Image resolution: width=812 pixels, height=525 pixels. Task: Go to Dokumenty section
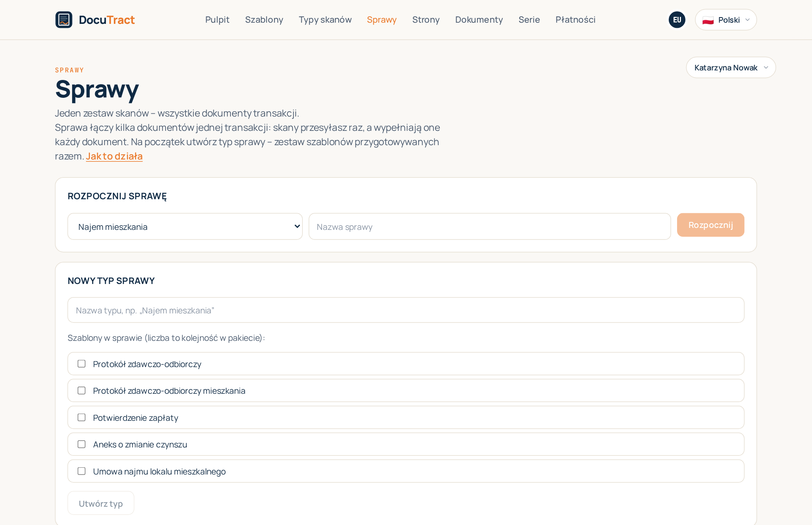(x=479, y=19)
